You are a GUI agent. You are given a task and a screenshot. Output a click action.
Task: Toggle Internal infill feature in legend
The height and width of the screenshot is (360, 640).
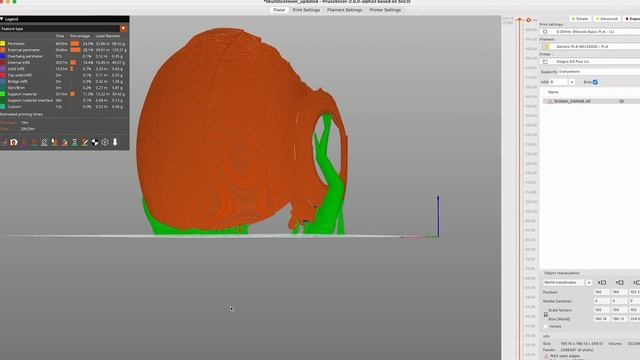coord(63,62)
